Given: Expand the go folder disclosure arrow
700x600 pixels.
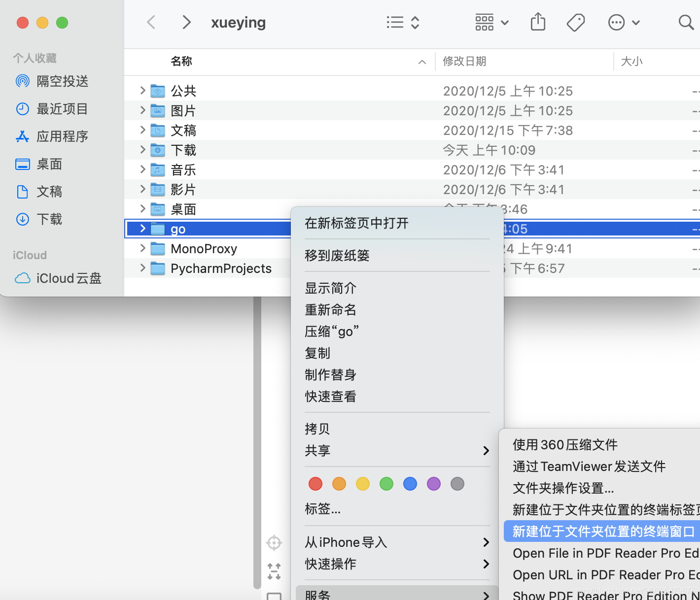Looking at the screenshot, I should [142, 228].
